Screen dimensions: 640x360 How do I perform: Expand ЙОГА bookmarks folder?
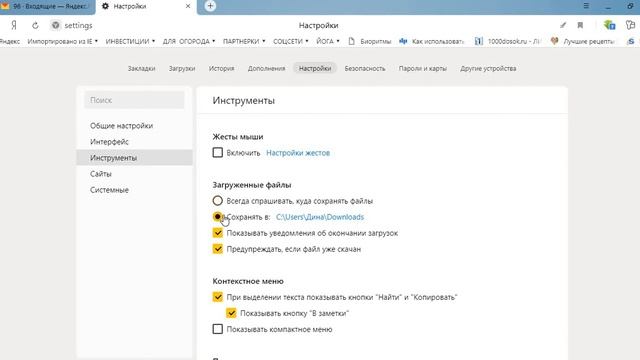pos(328,41)
